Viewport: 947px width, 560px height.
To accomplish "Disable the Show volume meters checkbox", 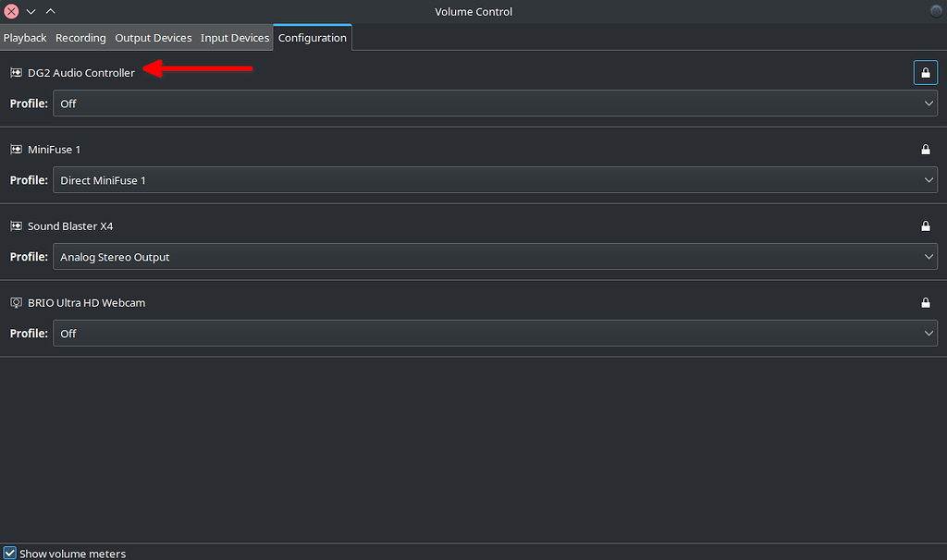I will [9, 553].
